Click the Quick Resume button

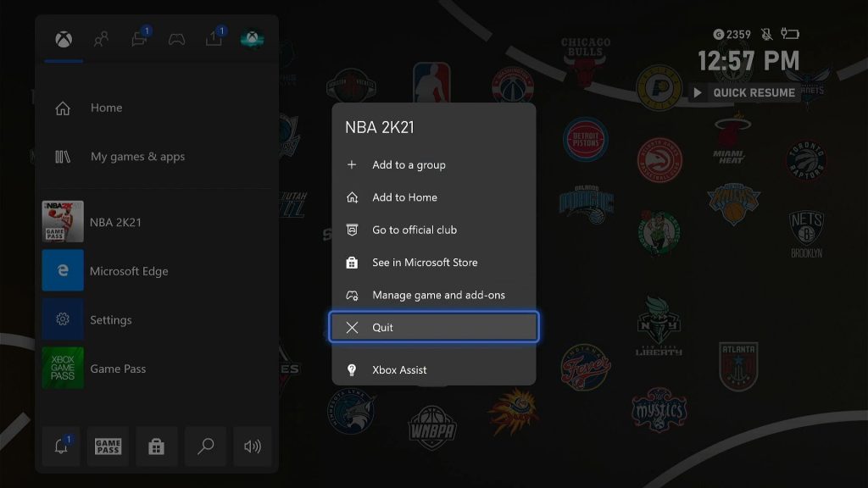[x=744, y=92]
